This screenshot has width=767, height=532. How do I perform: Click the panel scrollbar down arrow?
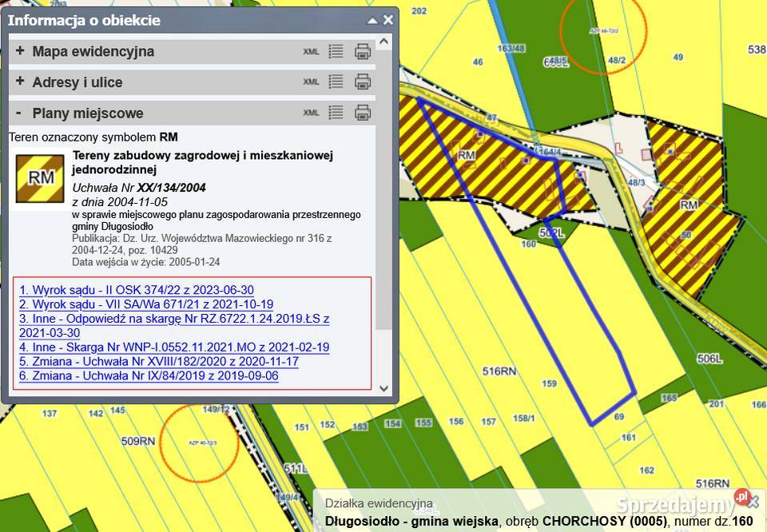[x=383, y=388]
